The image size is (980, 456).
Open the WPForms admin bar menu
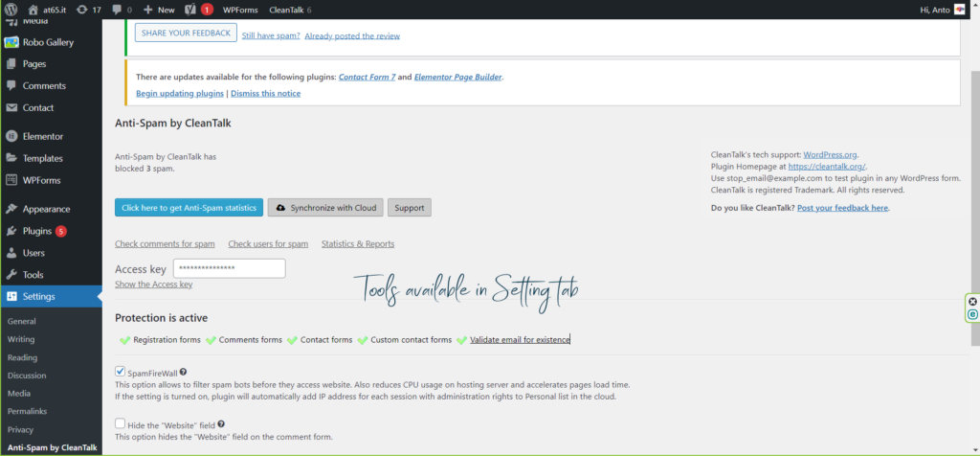tap(240, 10)
